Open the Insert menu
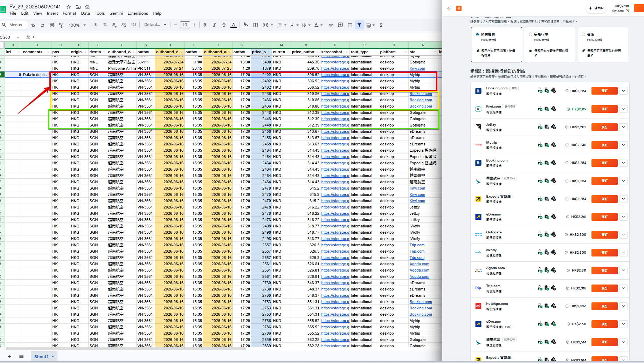The height and width of the screenshot is (363, 644). (52, 13)
